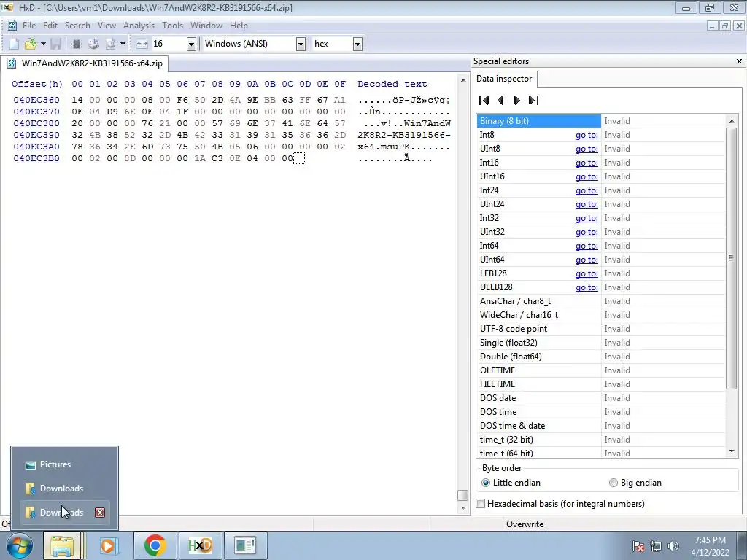Step to next byte in Data inspector
The height and width of the screenshot is (560, 747).
(517, 100)
